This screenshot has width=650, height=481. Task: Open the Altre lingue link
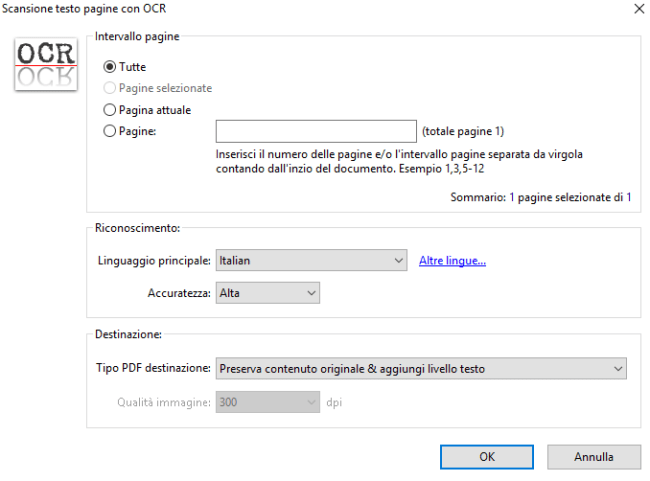(x=452, y=261)
